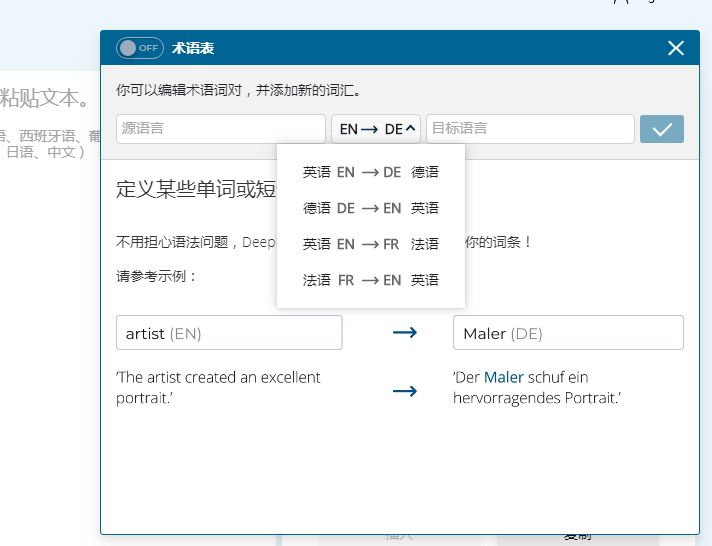Click the arrow between artist and Maler
Viewport: 712px width, 546px height.
point(405,333)
